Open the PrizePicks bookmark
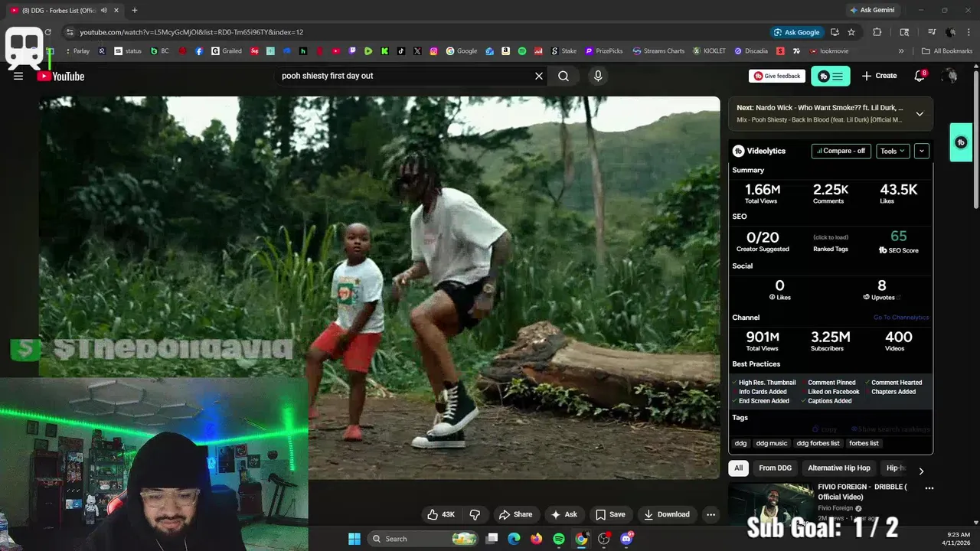980x551 pixels. pos(605,51)
